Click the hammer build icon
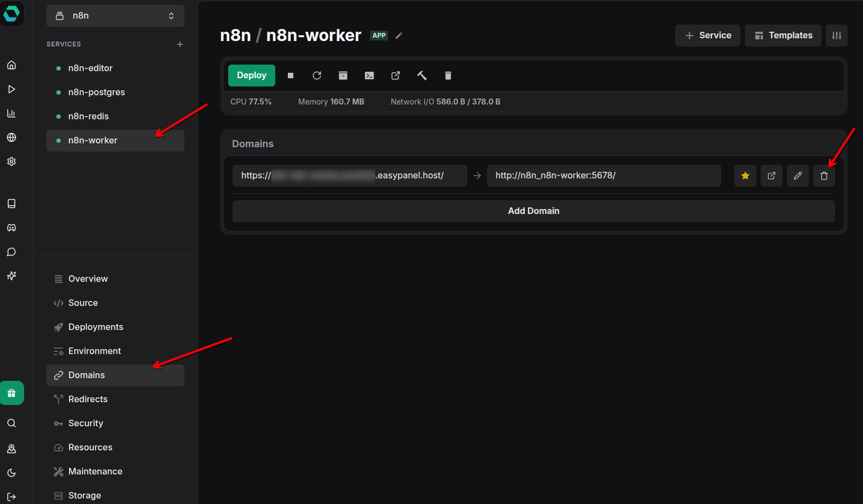 (422, 76)
